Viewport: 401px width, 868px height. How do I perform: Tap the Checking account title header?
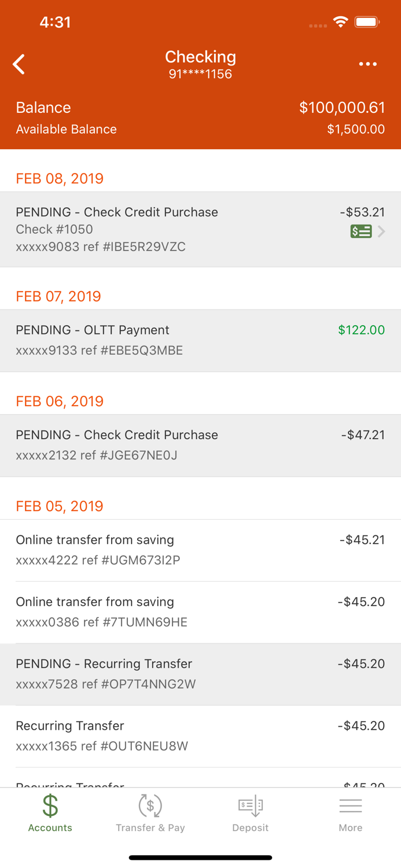point(200,57)
